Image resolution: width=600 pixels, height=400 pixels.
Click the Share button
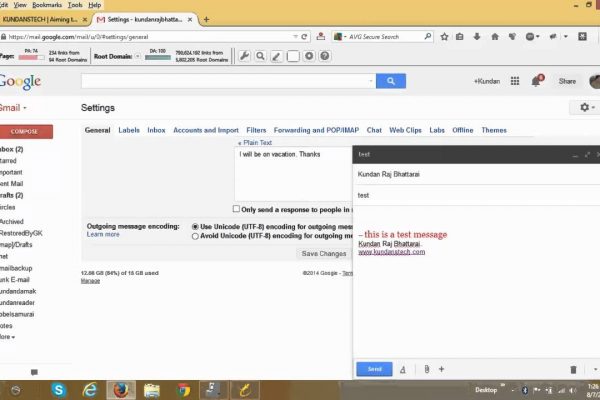pos(567,81)
